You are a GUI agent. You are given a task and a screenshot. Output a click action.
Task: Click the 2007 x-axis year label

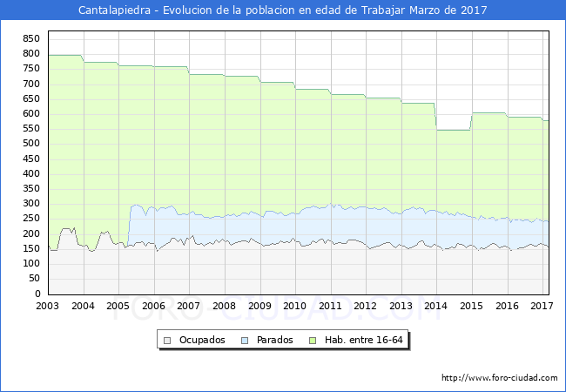(188, 306)
